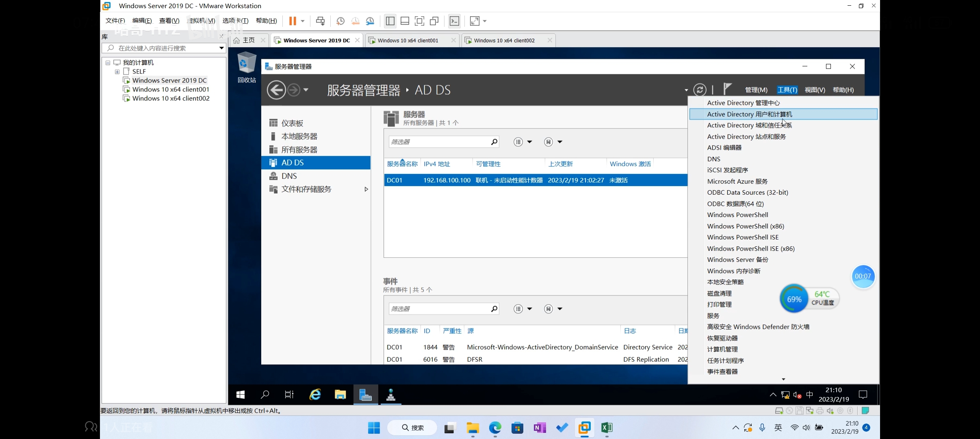Open the DNS tool menu entry
The width and height of the screenshot is (980, 439).
point(713,159)
